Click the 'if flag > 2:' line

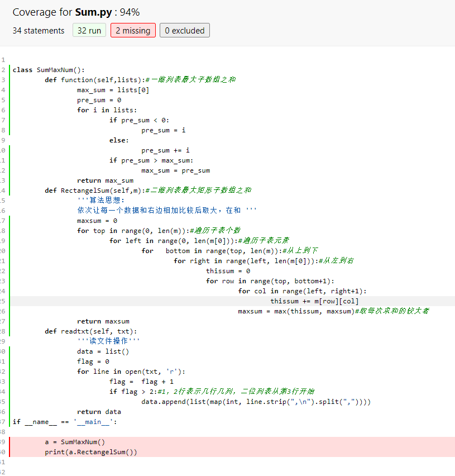(x=212, y=392)
